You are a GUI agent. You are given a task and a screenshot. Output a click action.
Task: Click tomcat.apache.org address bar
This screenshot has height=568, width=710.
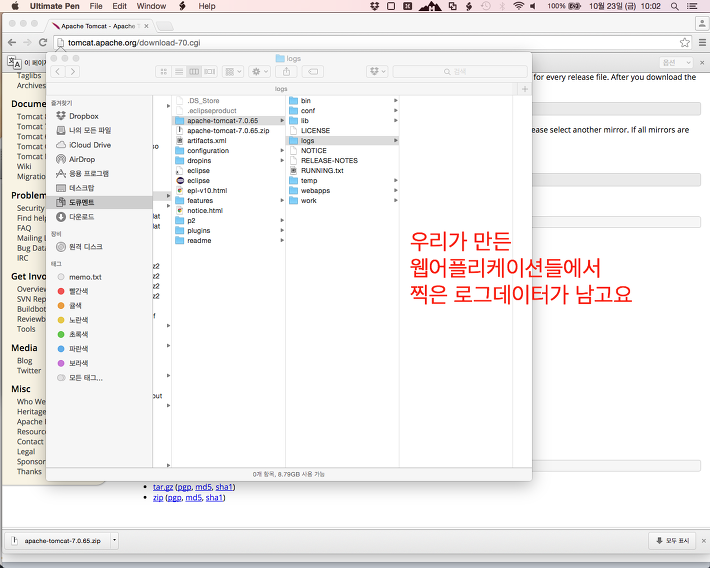[x=371, y=43]
